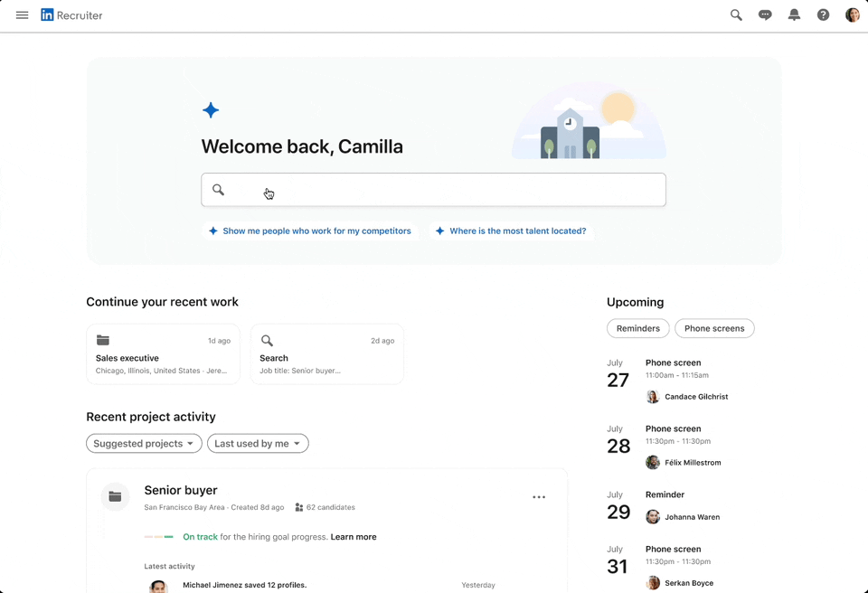Image resolution: width=868 pixels, height=593 pixels.
Task: Click the 'Latest activity' label
Action: tap(169, 566)
